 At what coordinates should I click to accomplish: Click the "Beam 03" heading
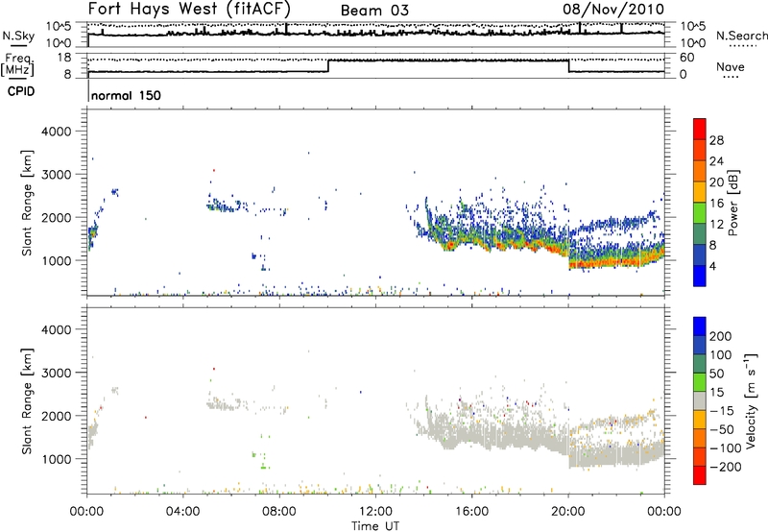pyautogui.click(x=374, y=11)
